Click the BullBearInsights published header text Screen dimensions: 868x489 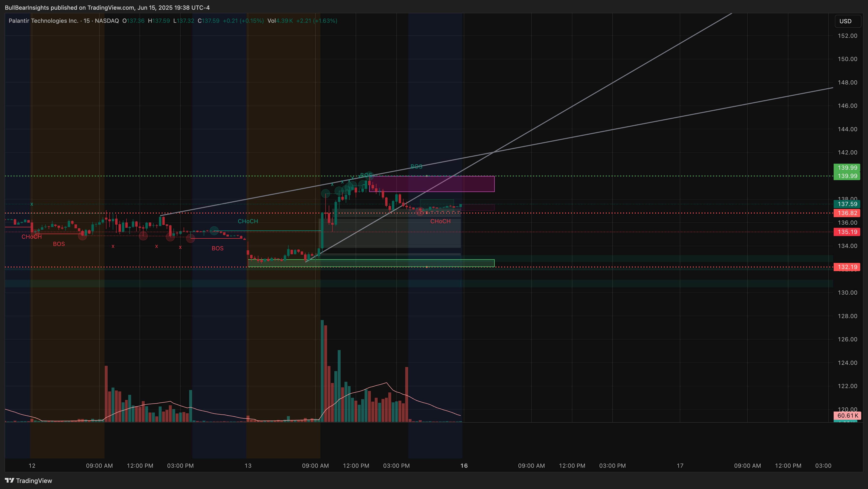(107, 8)
